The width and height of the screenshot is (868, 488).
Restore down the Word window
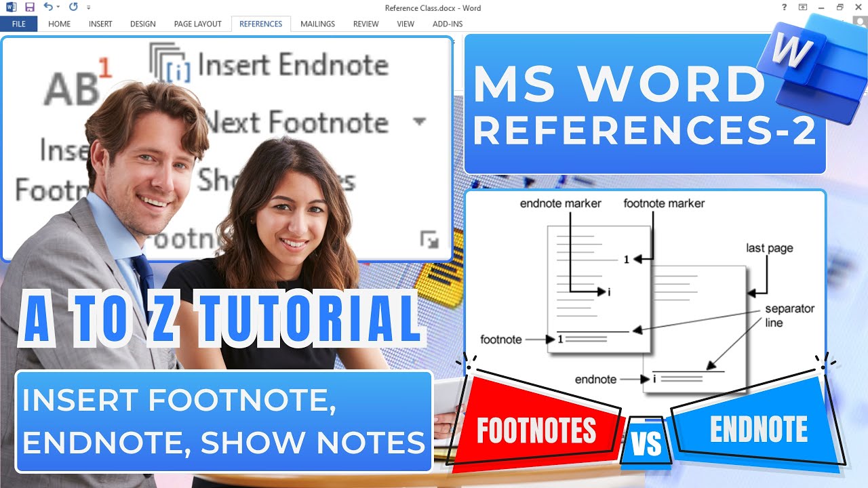click(840, 7)
